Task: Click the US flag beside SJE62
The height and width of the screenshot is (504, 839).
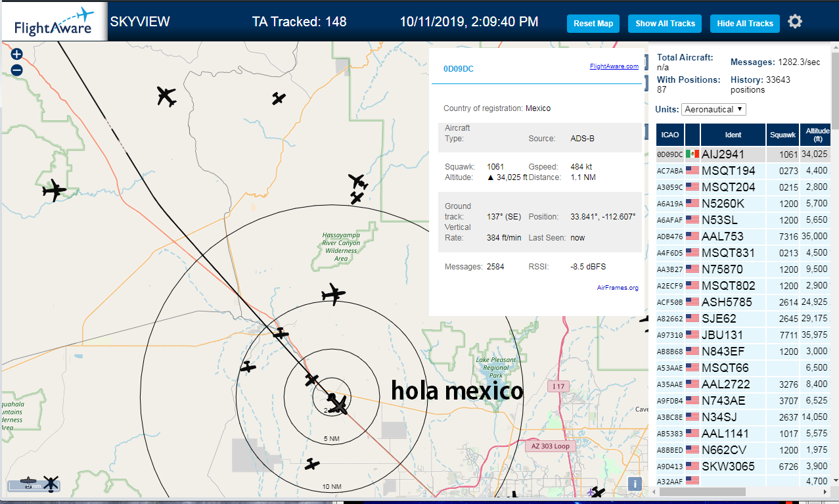Action: pyautogui.click(x=692, y=319)
